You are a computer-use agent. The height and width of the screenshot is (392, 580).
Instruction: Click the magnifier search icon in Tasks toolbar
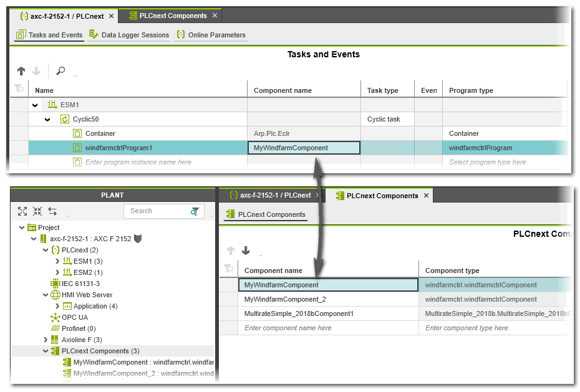[60, 71]
